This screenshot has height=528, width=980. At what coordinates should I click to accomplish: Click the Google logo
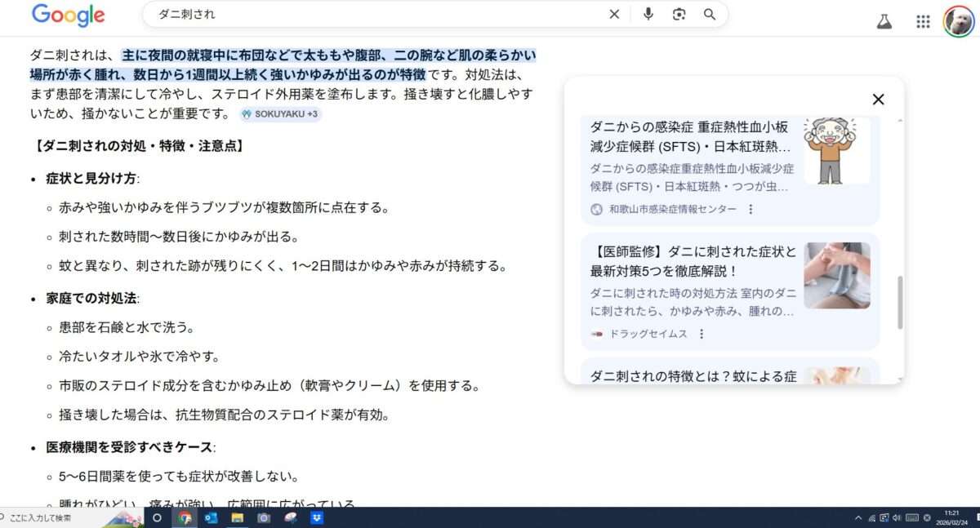point(68,15)
